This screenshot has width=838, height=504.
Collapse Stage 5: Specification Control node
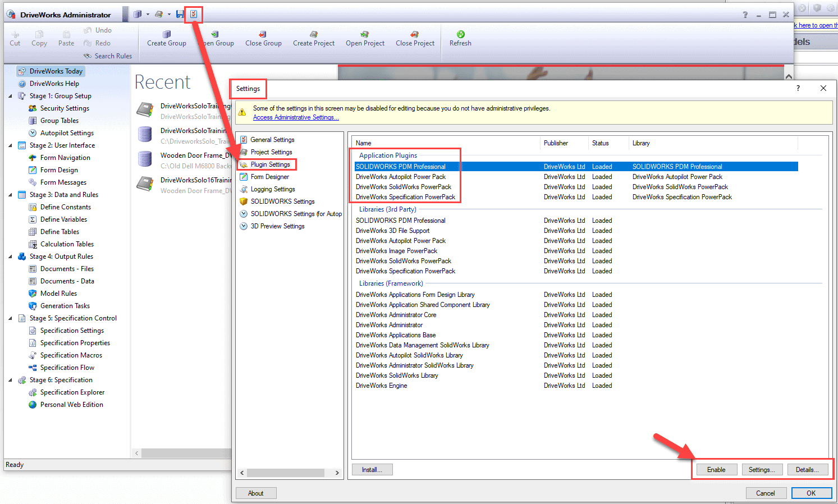[10, 318]
